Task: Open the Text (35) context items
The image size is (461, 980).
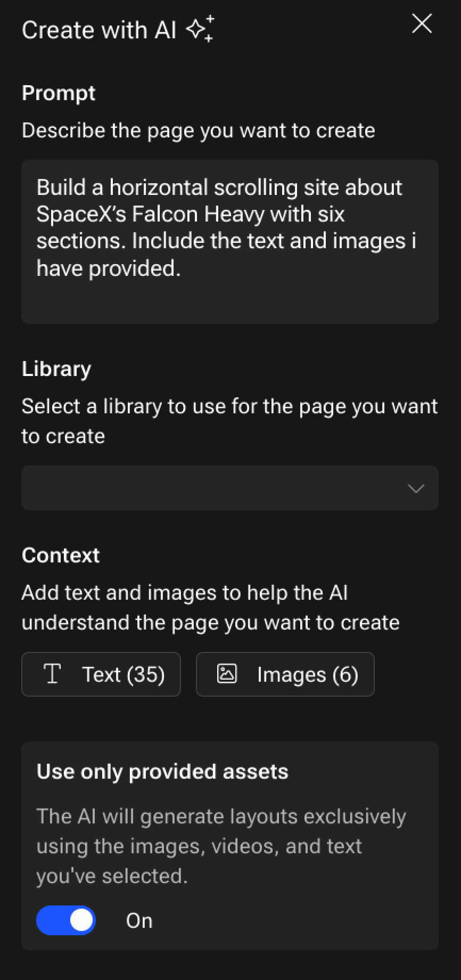Action: coord(101,674)
